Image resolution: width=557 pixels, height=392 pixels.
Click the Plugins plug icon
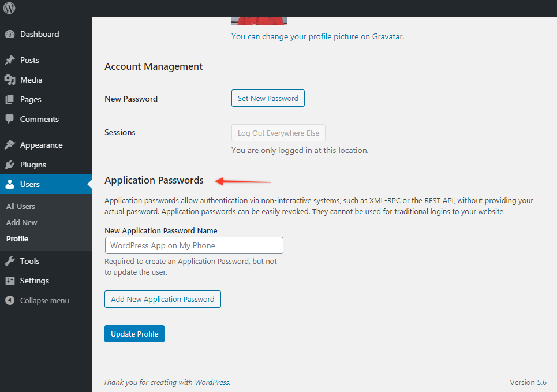tap(10, 165)
